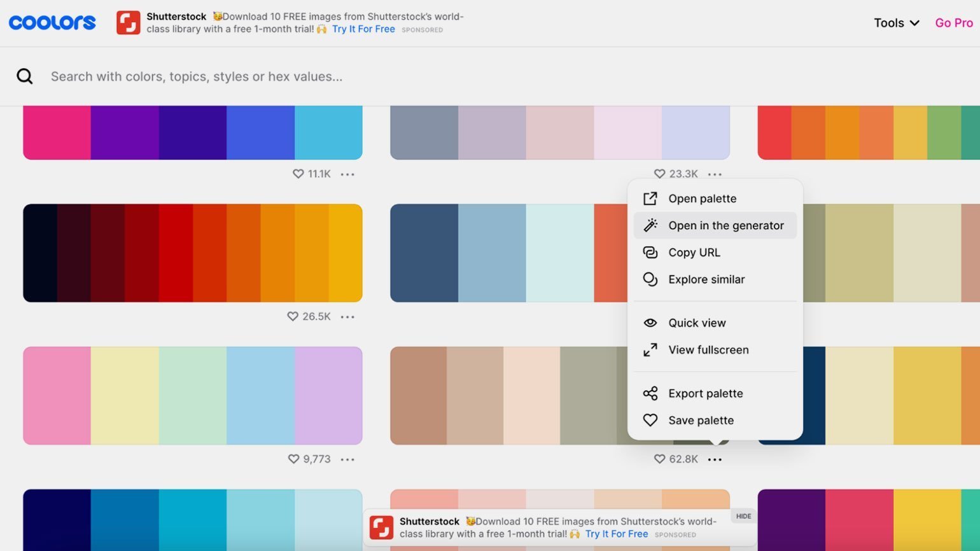Open more options for 9,773 palette
980x551 pixels.
[347, 459]
